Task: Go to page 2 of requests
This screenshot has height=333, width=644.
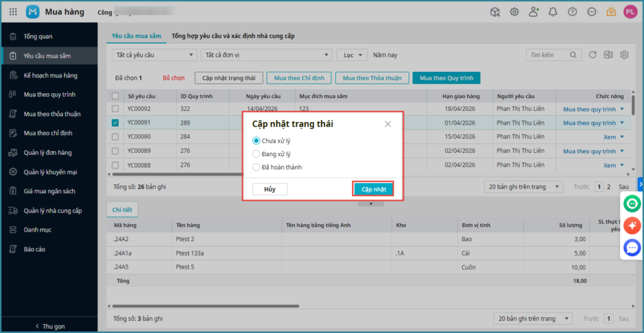Action: [609, 187]
